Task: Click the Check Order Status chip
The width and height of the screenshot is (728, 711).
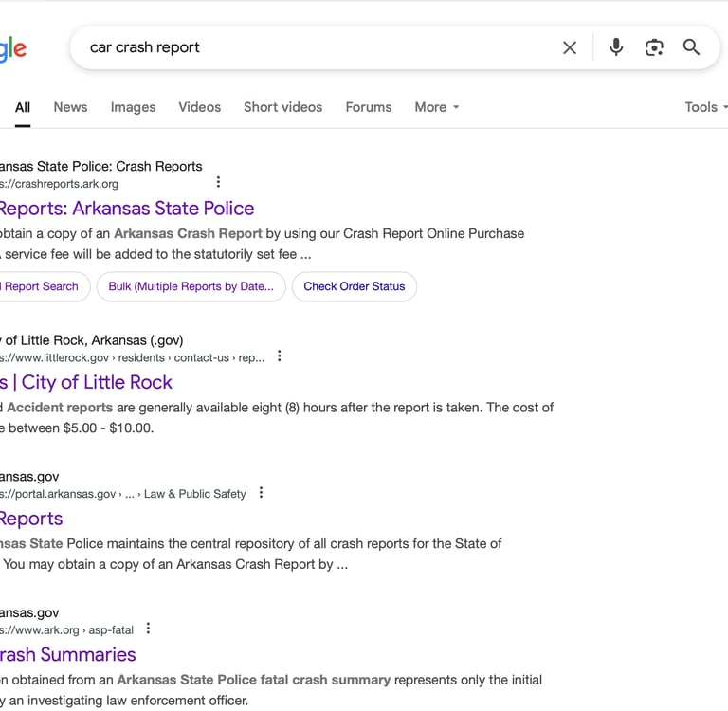Action: click(355, 286)
